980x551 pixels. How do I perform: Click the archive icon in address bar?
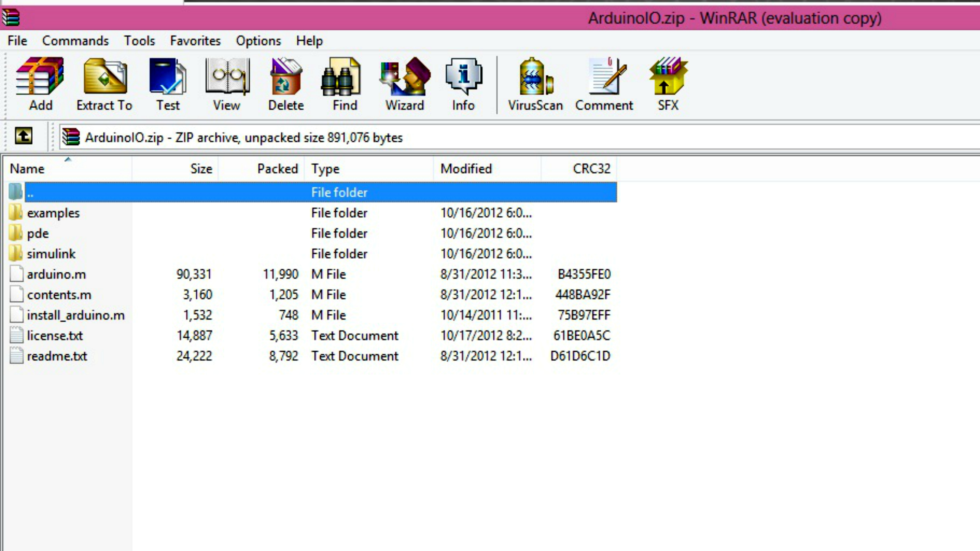point(71,137)
